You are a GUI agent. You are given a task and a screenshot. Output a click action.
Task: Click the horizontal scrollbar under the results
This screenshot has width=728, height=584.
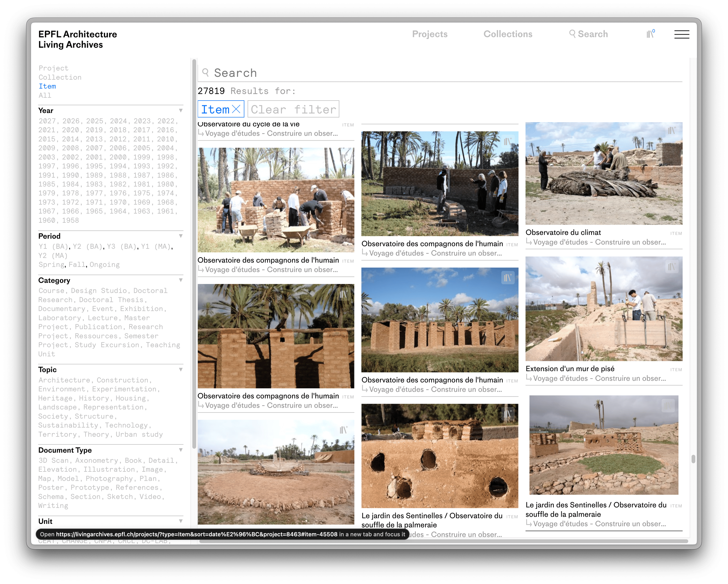443,541
